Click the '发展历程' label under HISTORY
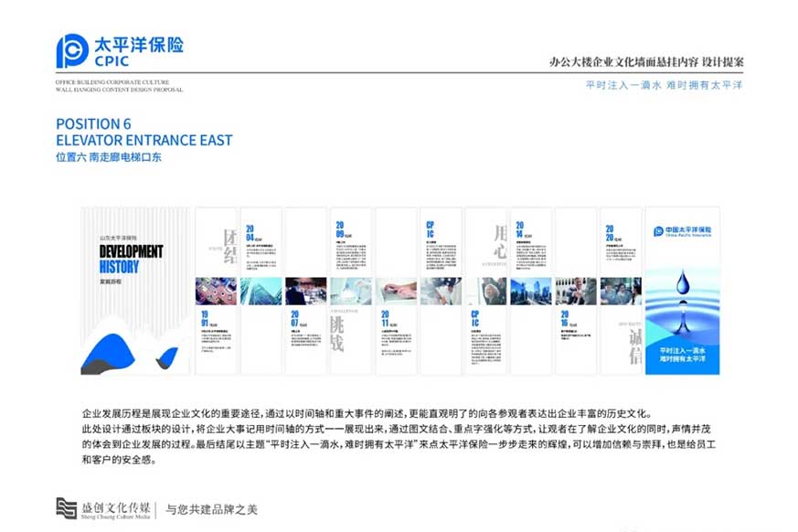The width and height of the screenshot is (798, 532). pyautogui.click(x=111, y=282)
